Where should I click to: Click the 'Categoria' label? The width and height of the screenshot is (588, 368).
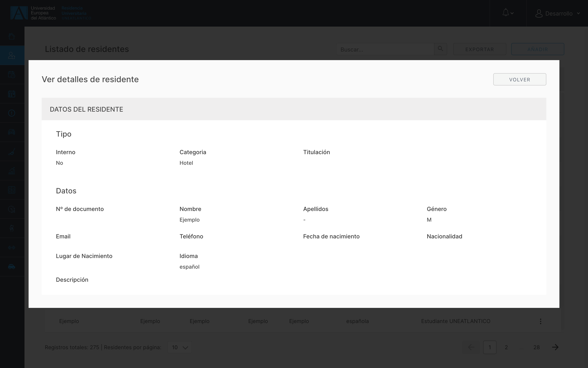pyautogui.click(x=193, y=152)
